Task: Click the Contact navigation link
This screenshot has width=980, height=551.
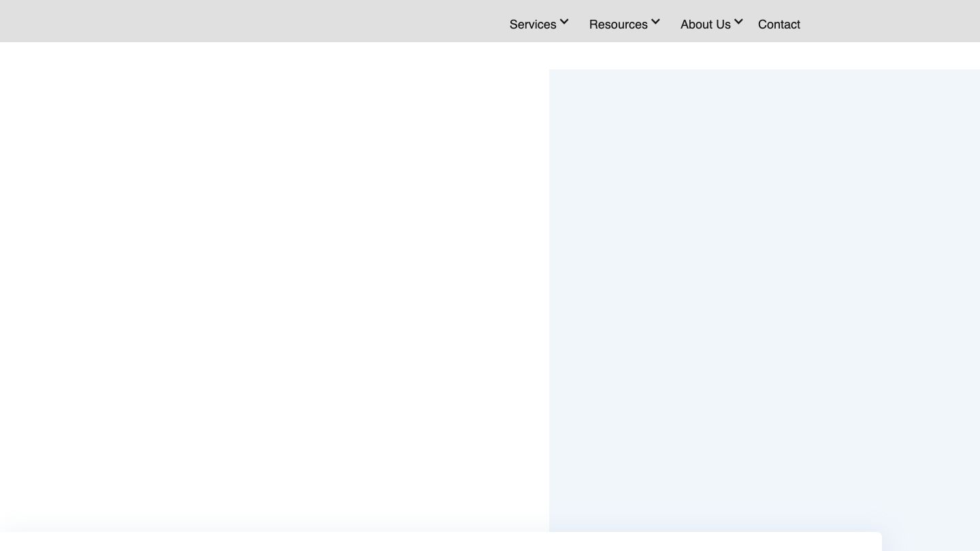Action: [779, 24]
